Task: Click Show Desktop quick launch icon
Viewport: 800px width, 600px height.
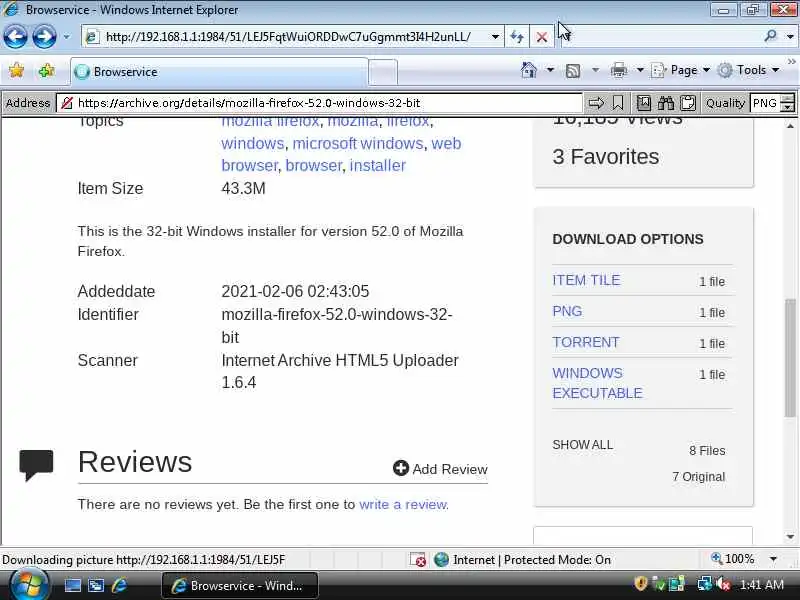Action: [72, 585]
